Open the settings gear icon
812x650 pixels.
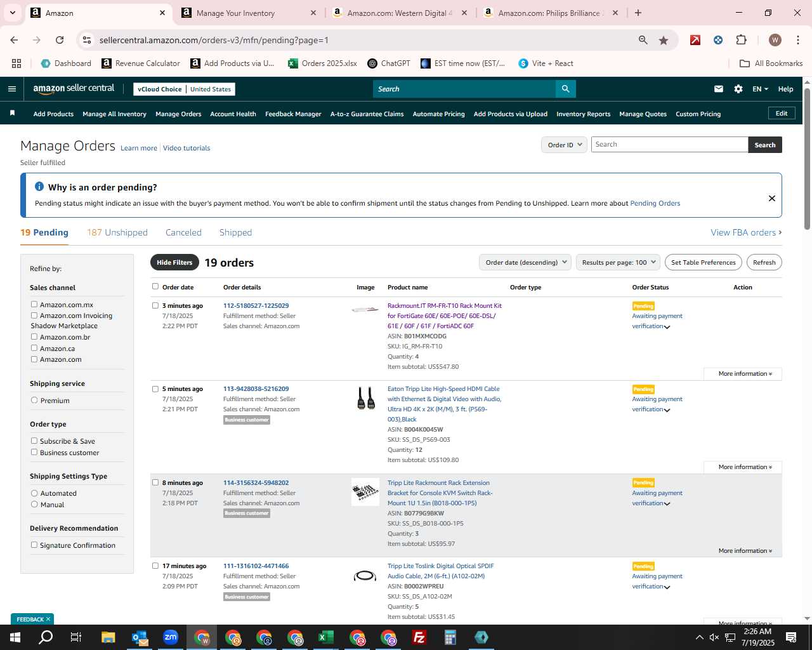[738, 89]
